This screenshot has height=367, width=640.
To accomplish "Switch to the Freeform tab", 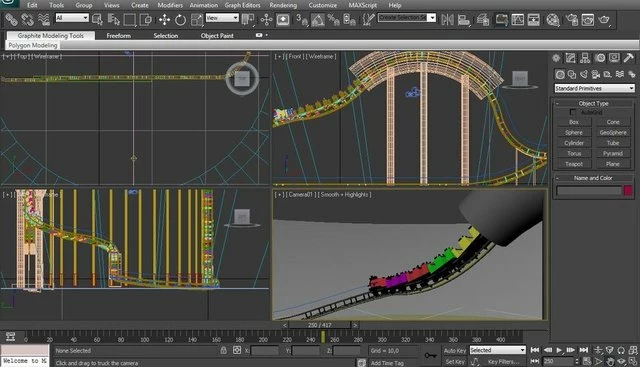I will (x=119, y=36).
